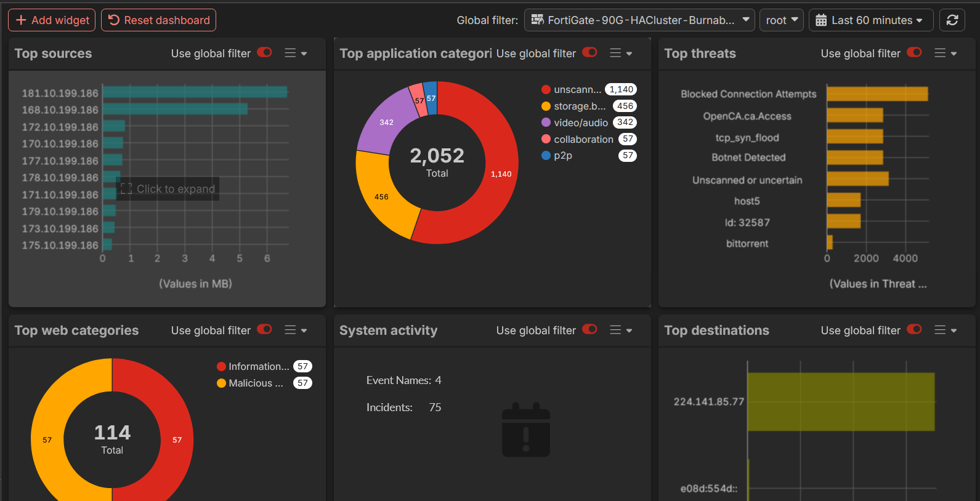The image size is (980, 501).
Task: Open the Last 60 minutes time dropdown
Action: 871,20
